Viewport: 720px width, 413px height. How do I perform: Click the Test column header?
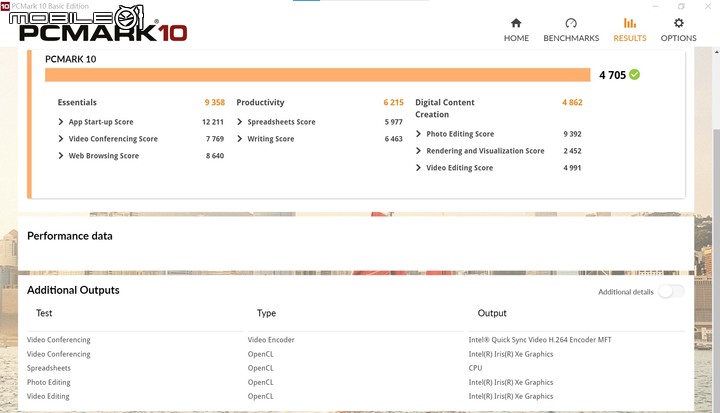point(44,313)
